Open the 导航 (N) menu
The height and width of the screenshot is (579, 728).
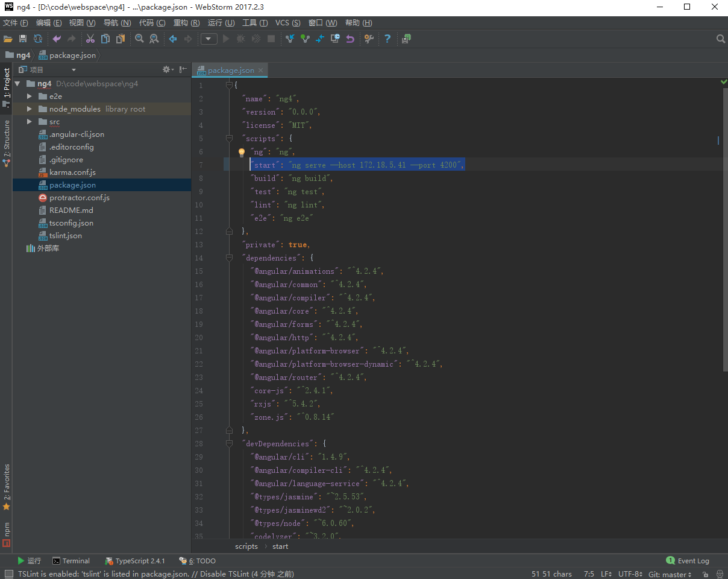(118, 23)
